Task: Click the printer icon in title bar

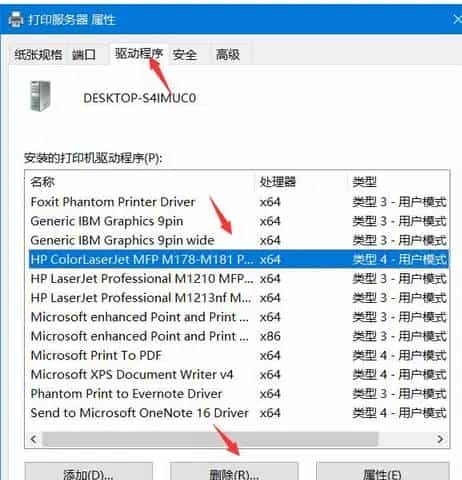Action: [15, 19]
